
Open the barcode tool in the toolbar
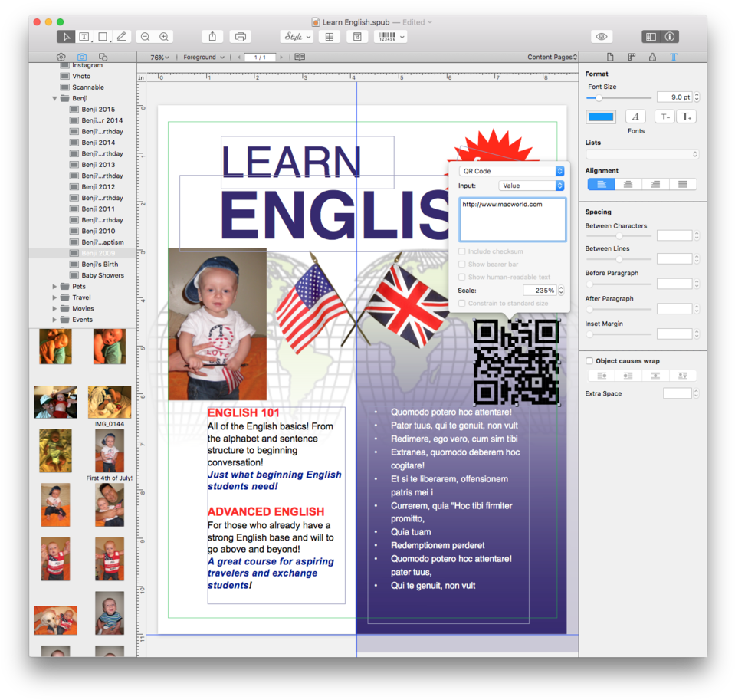(x=390, y=37)
